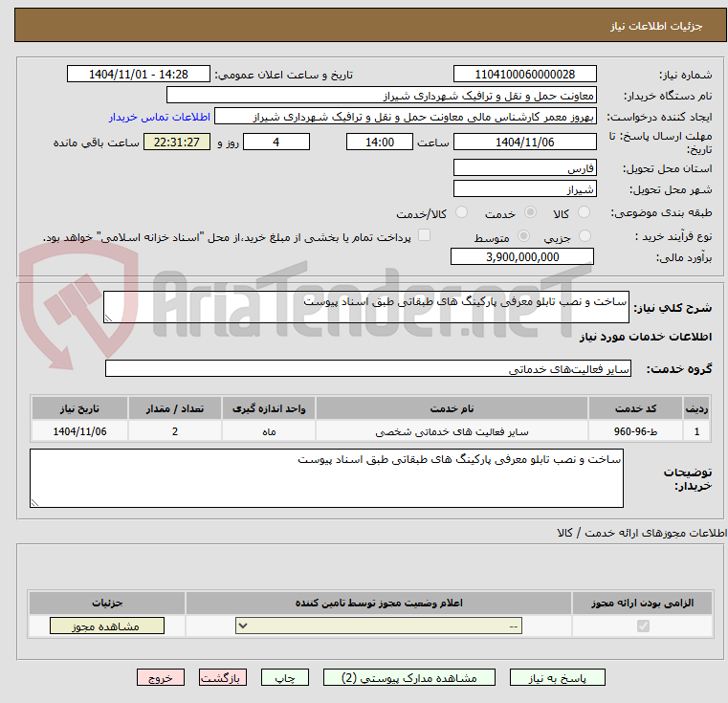This screenshot has height=703, width=728.
Task: Click the شهر محل تحویل field شیراز
Action: 524,189
